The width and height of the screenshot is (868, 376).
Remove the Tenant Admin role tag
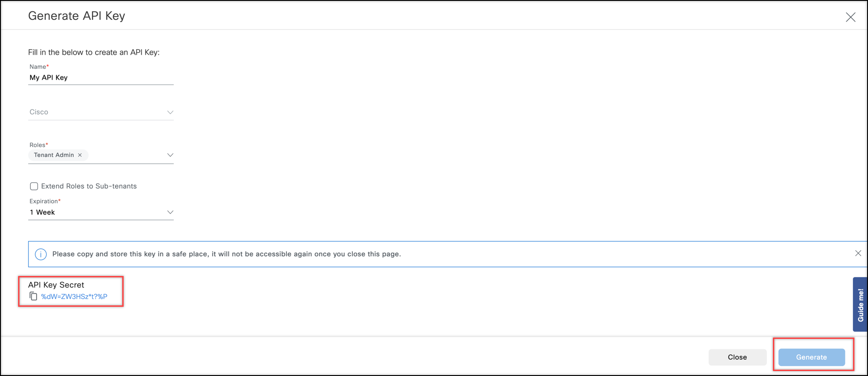point(80,155)
